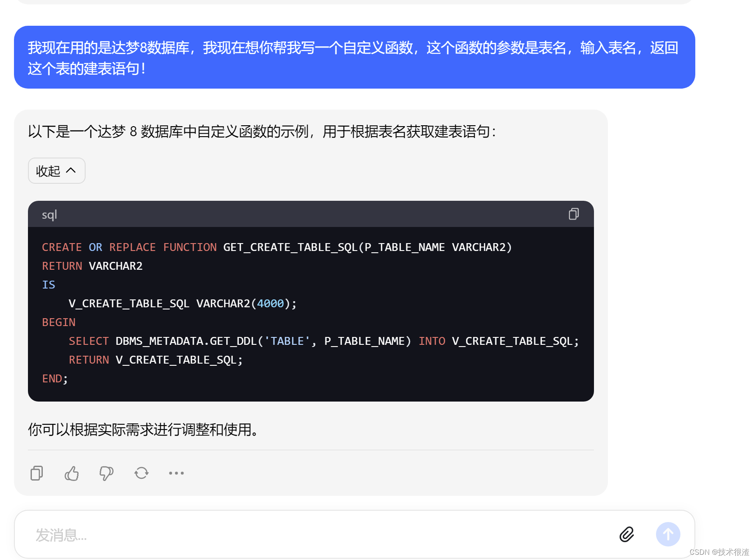Copy the assistant's full reply
756x560 pixels.
click(x=37, y=473)
